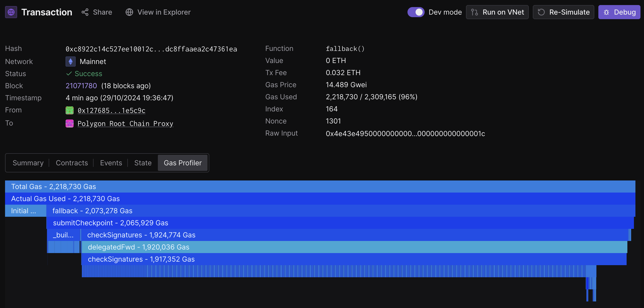Open block 21071780 link
Viewport: 644px width, 308px height.
81,86
